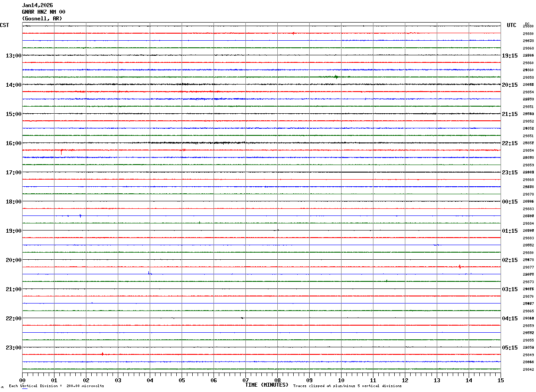The image size is (536, 392).
Task: Select the 17:00 CST row label
Action: pos(14,173)
